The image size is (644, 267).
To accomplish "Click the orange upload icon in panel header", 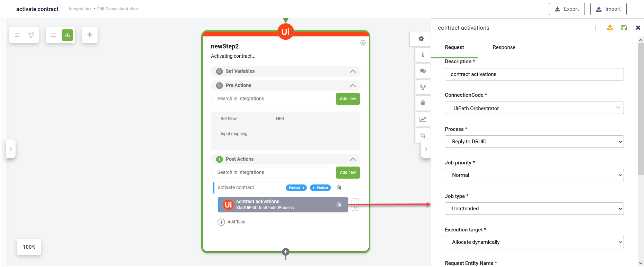I will click(610, 28).
